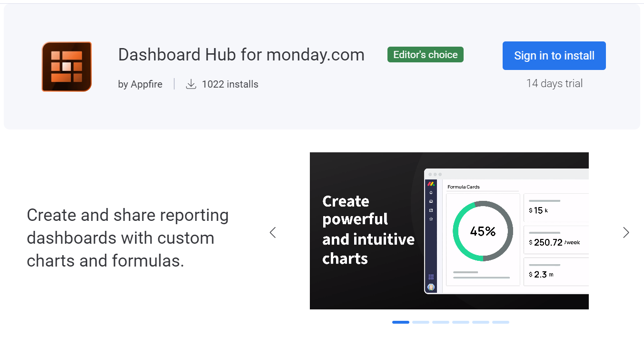Click the user avatar in preview sidebar
The width and height of the screenshot is (644, 347).
(x=431, y=287)
